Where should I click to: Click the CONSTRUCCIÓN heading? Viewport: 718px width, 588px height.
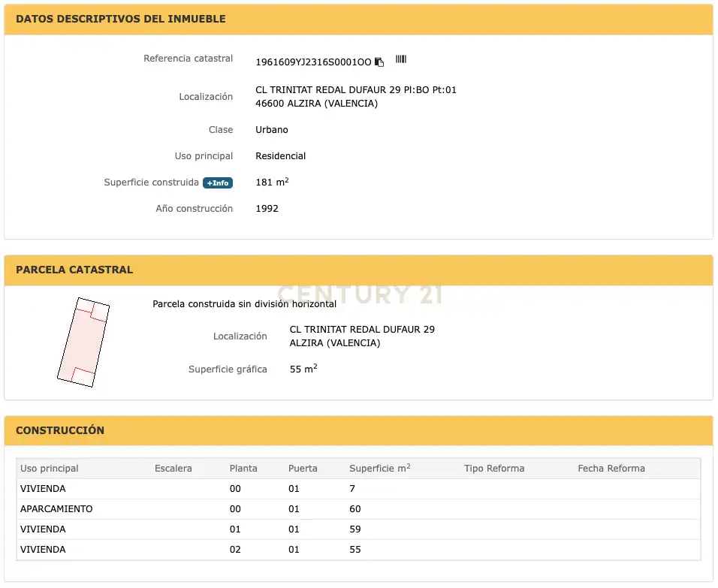point(60,430)
